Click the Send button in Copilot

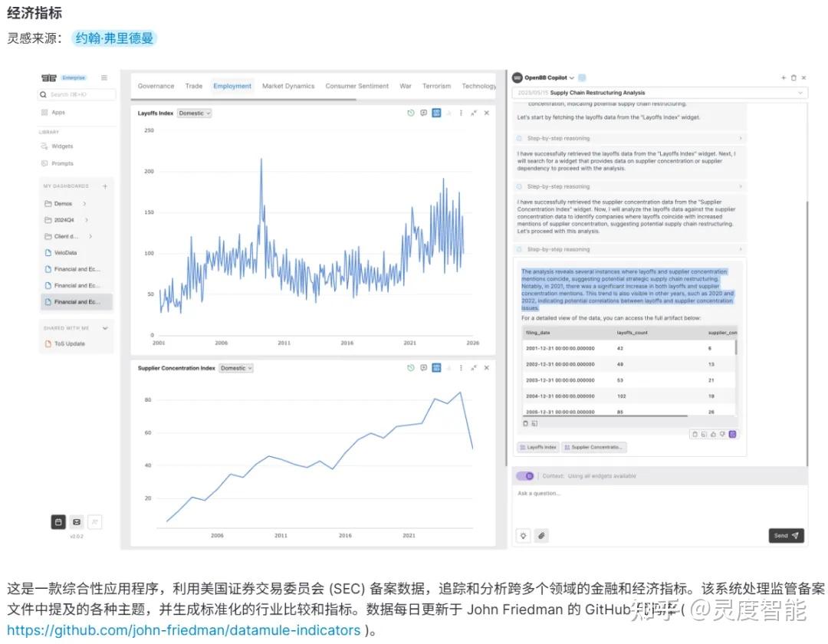(x=785, y=535)
